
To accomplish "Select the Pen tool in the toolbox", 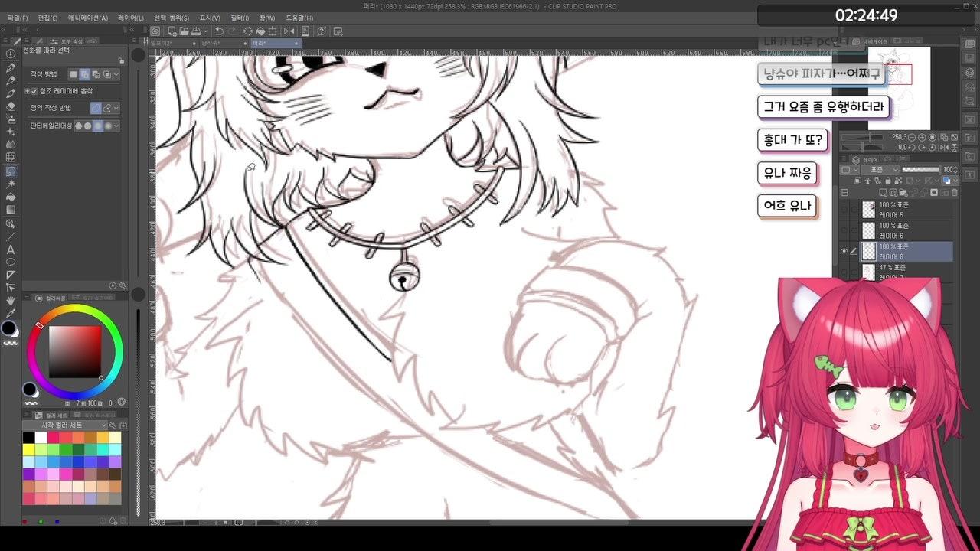I will pyautogui.click(x=11, y=67).
